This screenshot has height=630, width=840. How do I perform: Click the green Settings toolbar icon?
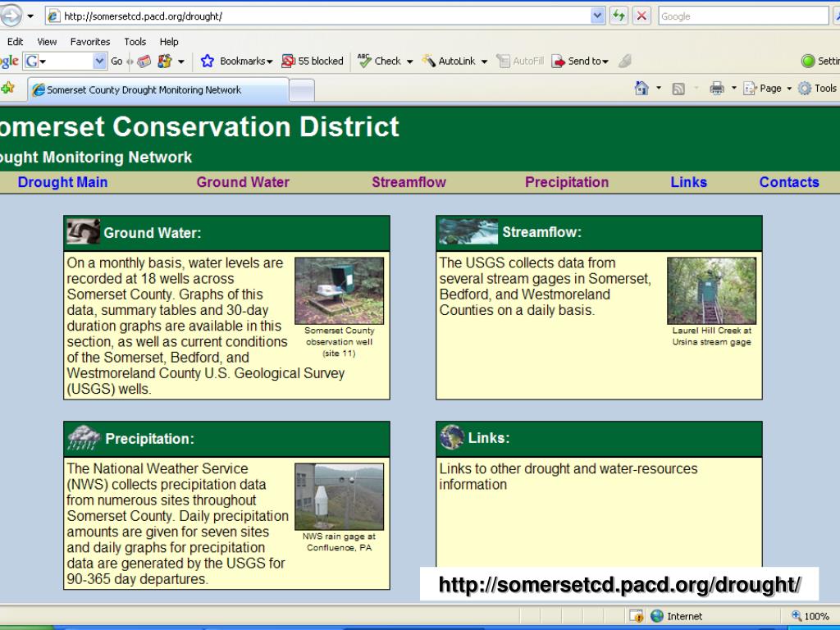(x=808, y=61)
